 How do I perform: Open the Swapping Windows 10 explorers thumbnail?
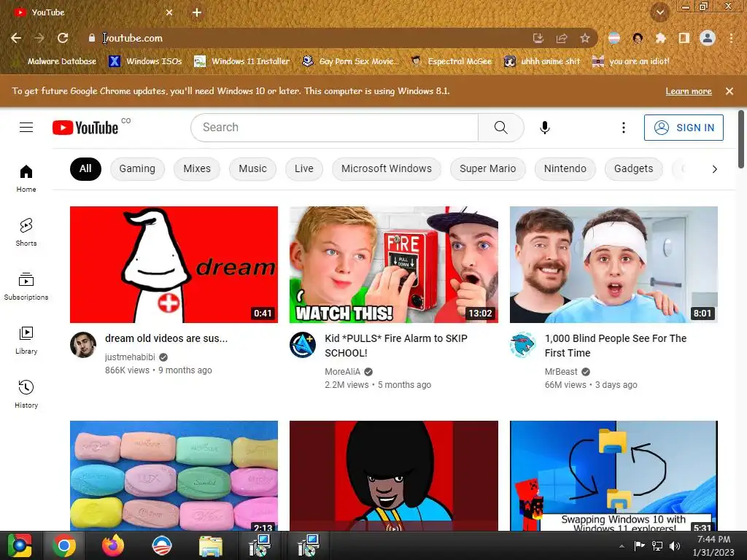coord(614,475)
